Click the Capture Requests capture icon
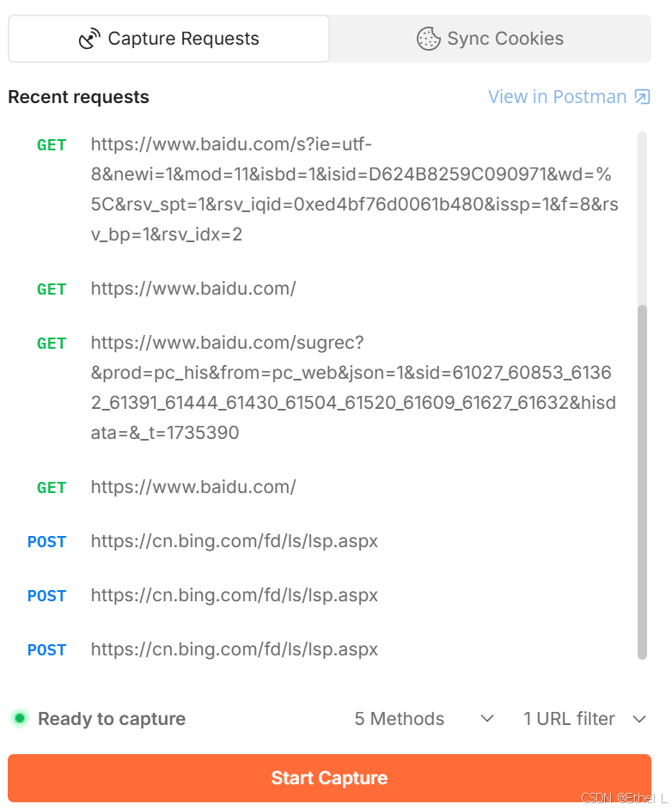Viewport: 672px width, 810px height. pos(90,38)
